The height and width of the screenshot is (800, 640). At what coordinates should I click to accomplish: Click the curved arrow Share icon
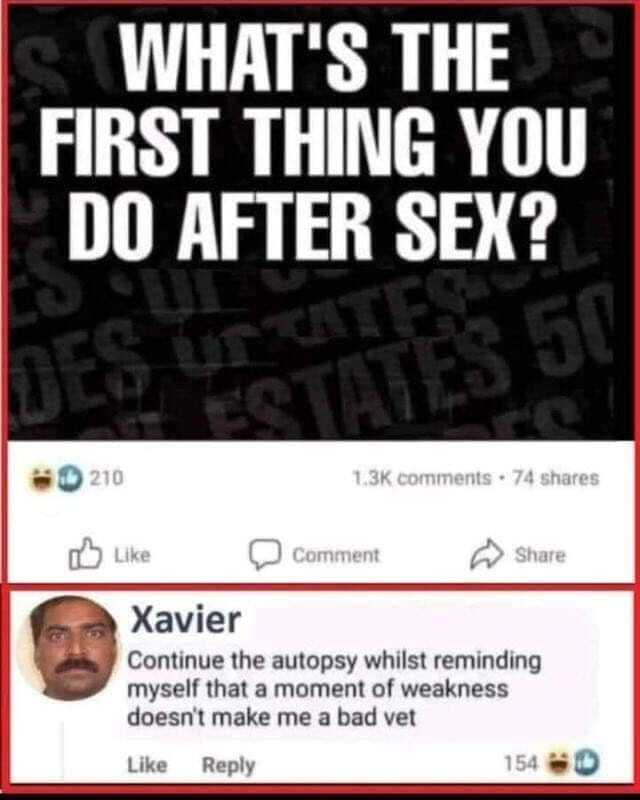point(487,554)
